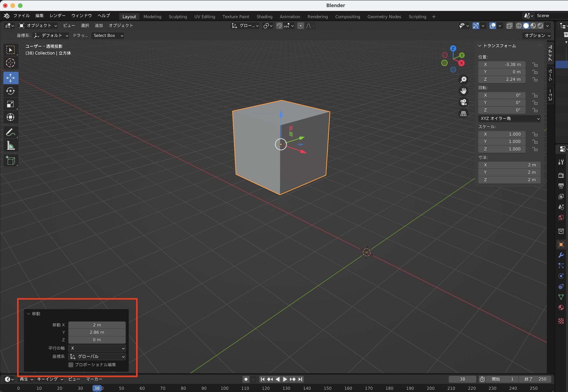
Task: Collapse the トランスフォーム panel
Action: point(480,46)
